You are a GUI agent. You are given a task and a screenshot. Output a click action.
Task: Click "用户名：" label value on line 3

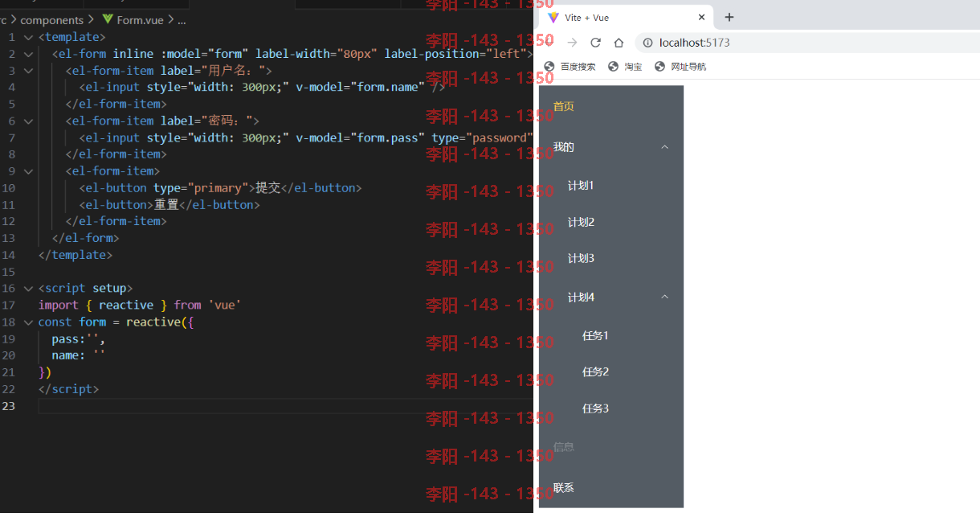[x=235, y=71]
